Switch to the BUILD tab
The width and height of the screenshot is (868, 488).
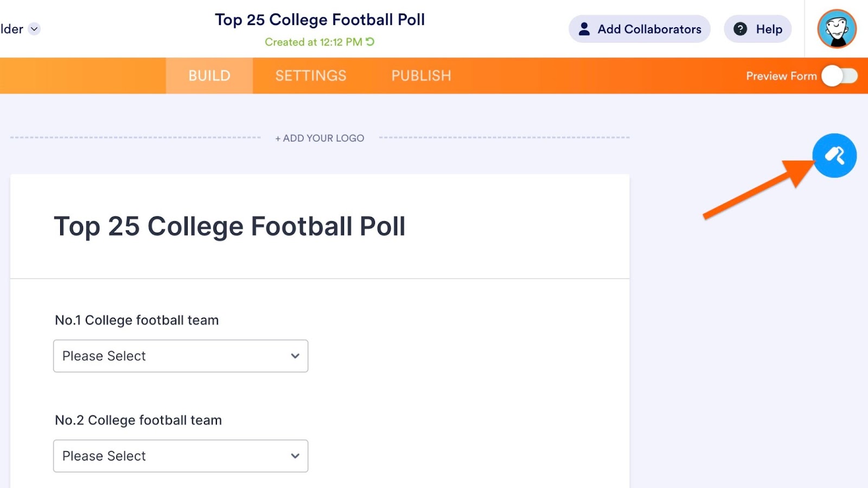209,76
